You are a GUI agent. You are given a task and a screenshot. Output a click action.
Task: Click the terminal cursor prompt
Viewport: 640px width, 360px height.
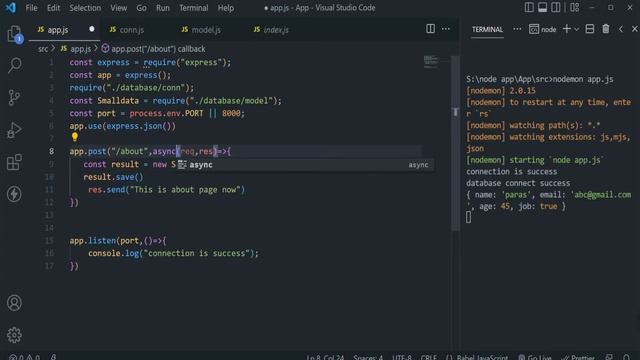pos(469,217)
